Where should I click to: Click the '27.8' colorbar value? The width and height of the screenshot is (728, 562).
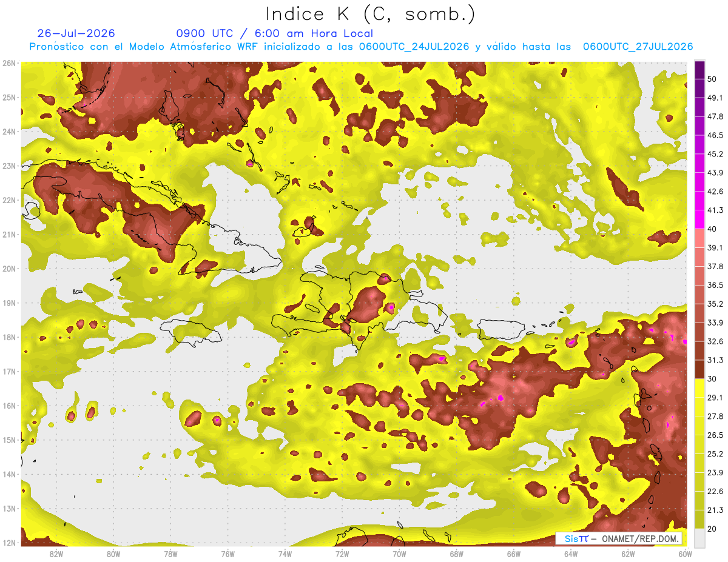[x=715, y=416]
